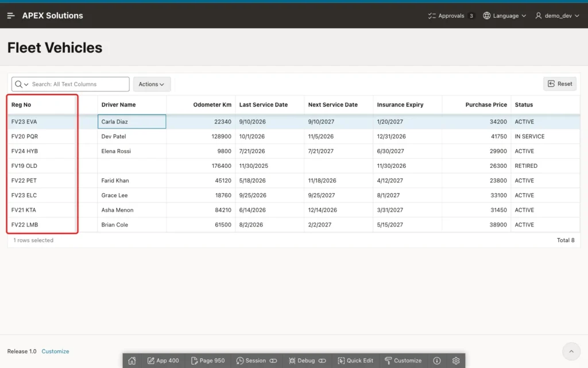Click the Next Service Date column header

(x=339, y=105)
